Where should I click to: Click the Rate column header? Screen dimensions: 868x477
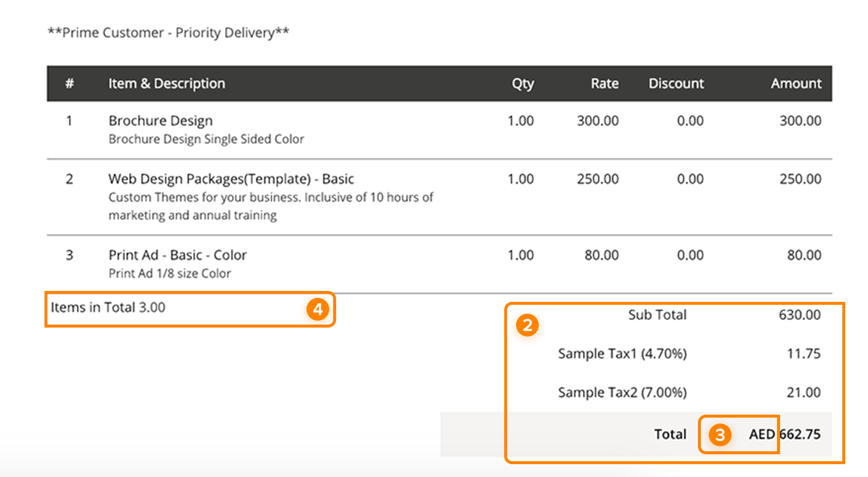[x=605, y=84]
